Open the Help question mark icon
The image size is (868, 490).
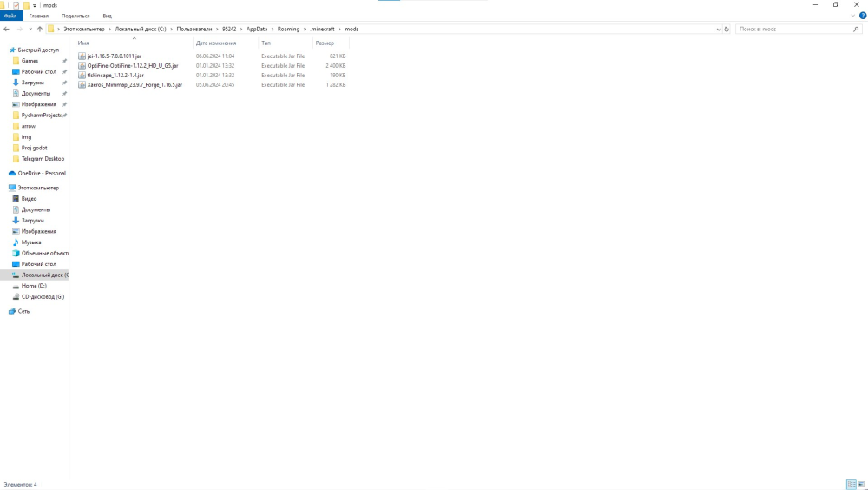click(x=863, y=16)
